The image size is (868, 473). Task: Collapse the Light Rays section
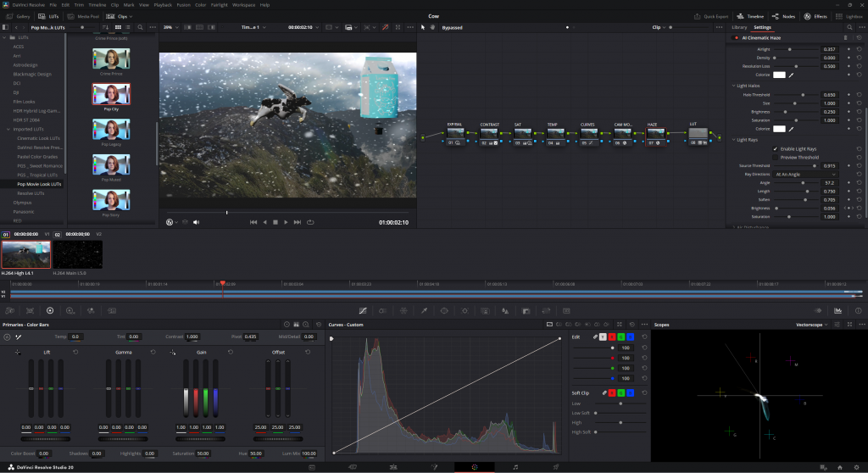(734, 140)
